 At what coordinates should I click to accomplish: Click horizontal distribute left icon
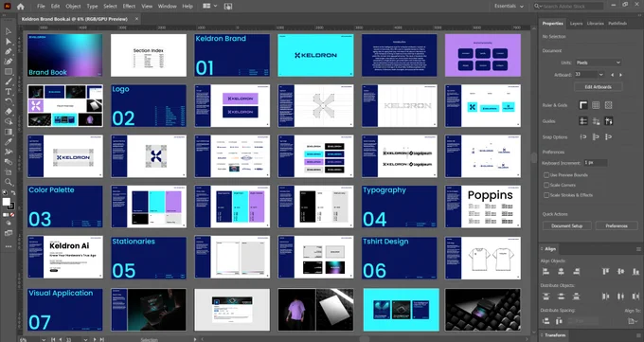606,296
